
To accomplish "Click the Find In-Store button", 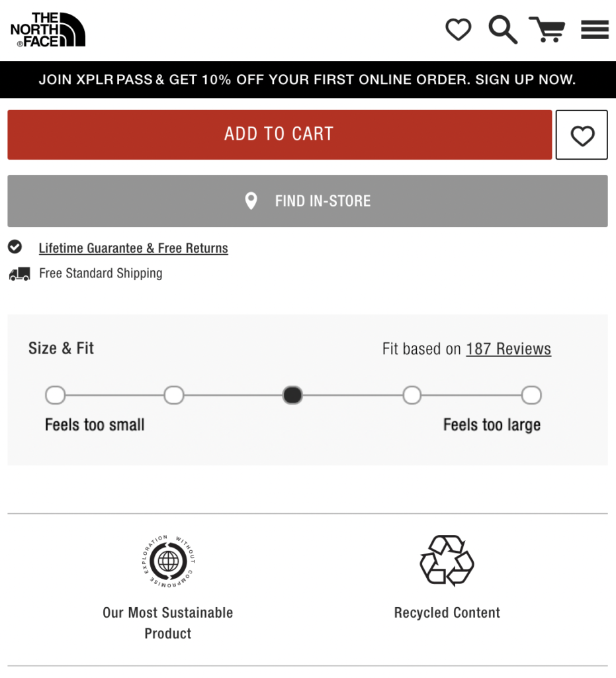I will tap(308, 201).
